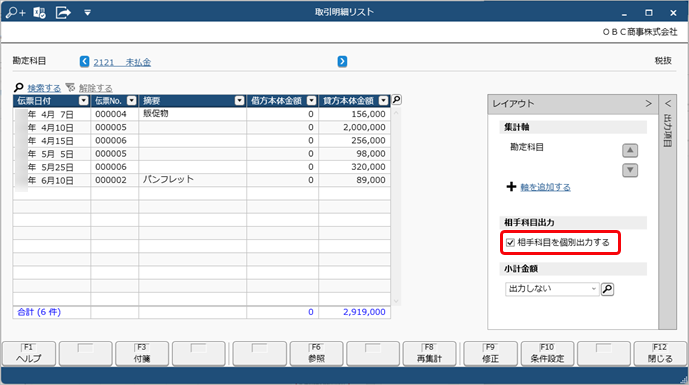Click slip number 000004 cell
The width and height of the screenshot is (689, 385).
click(115, 114)
